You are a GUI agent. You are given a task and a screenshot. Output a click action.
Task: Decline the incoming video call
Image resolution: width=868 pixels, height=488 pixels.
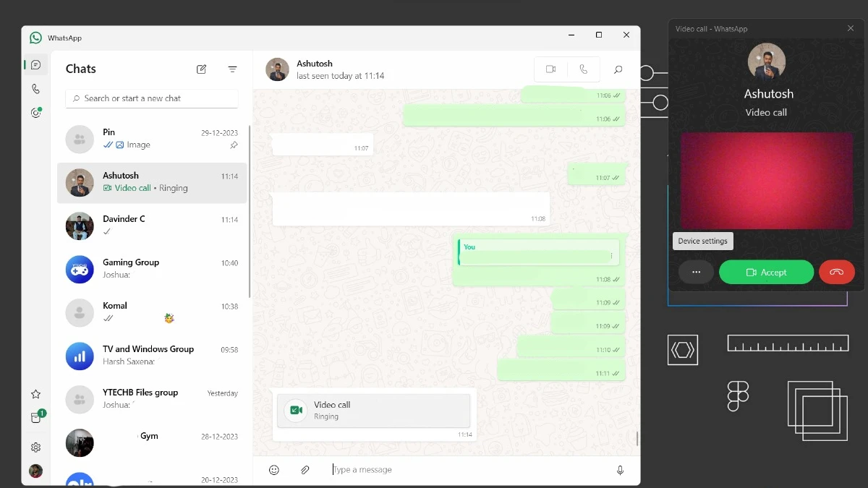coord(837,273)
